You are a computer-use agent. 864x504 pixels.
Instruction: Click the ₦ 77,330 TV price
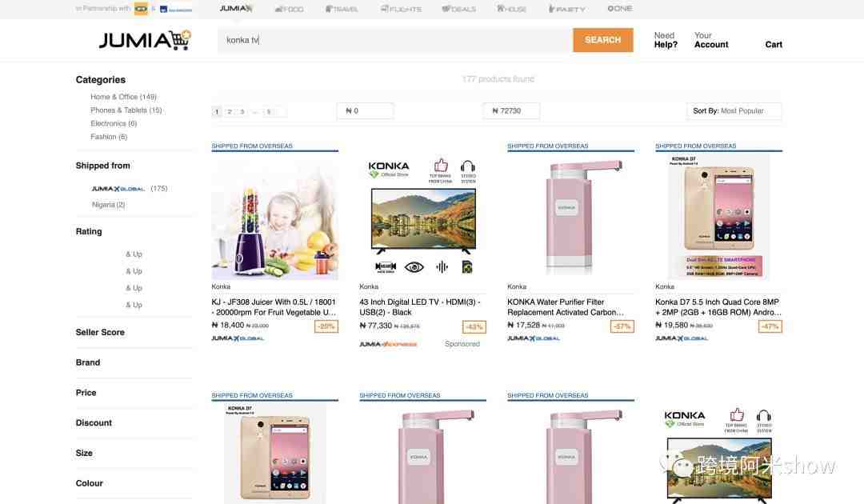pos(376,326)
